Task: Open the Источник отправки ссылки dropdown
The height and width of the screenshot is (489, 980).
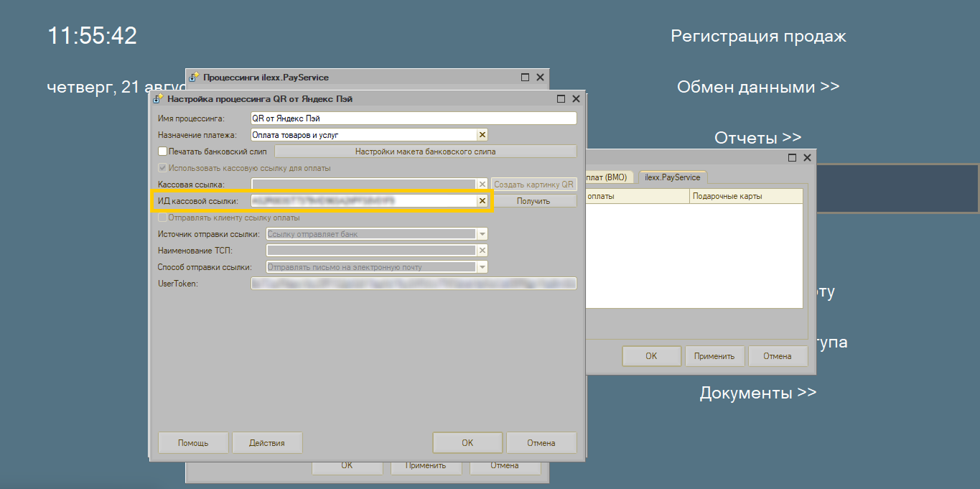Action: coord(482,234)
